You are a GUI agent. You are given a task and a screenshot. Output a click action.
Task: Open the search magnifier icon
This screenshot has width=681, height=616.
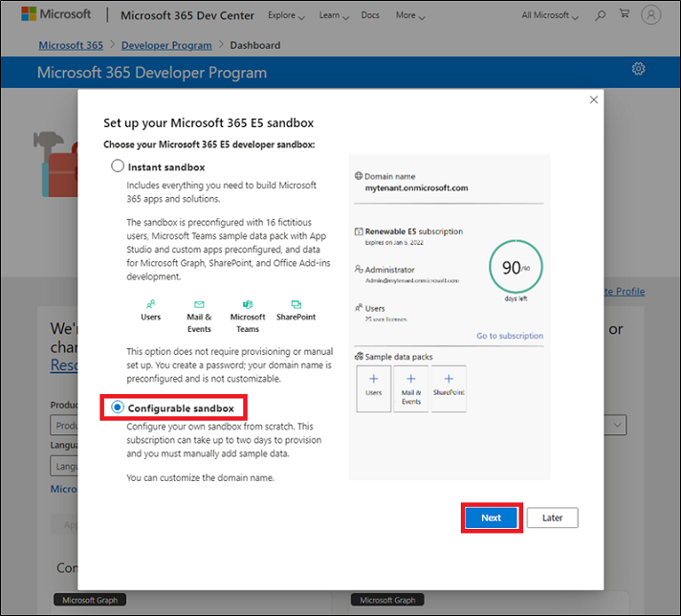(601, 15)
